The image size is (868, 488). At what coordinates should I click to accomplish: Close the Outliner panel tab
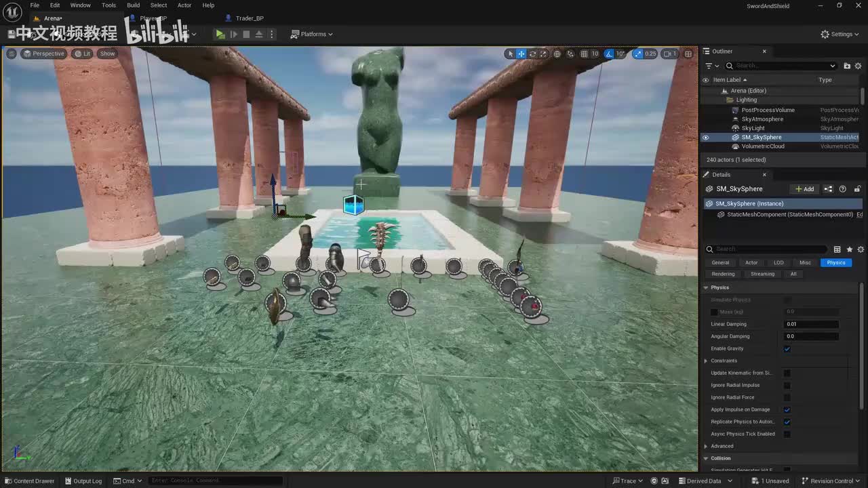click(764, 52)
